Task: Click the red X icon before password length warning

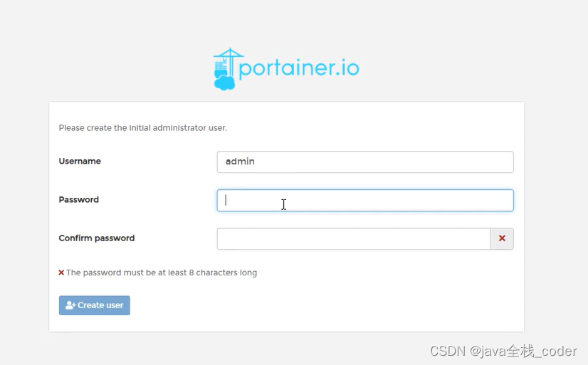Action: coord(61,273)
